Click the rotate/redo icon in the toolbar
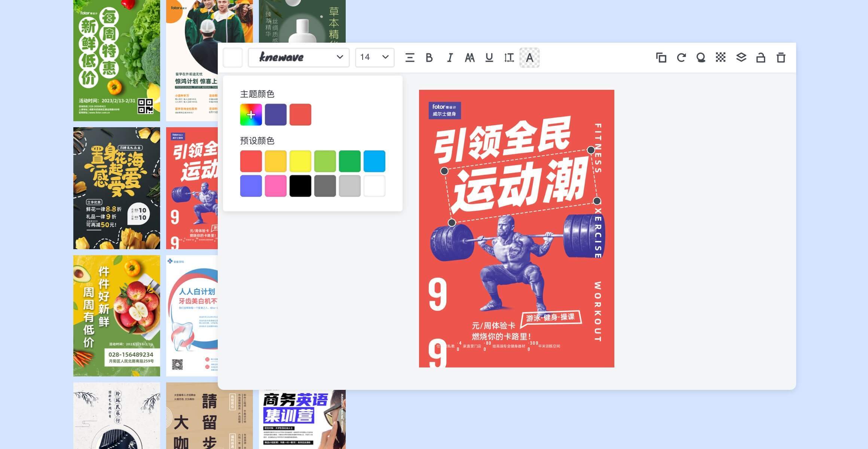The width and height of the screenshot is (868, 449). point(682,58)
